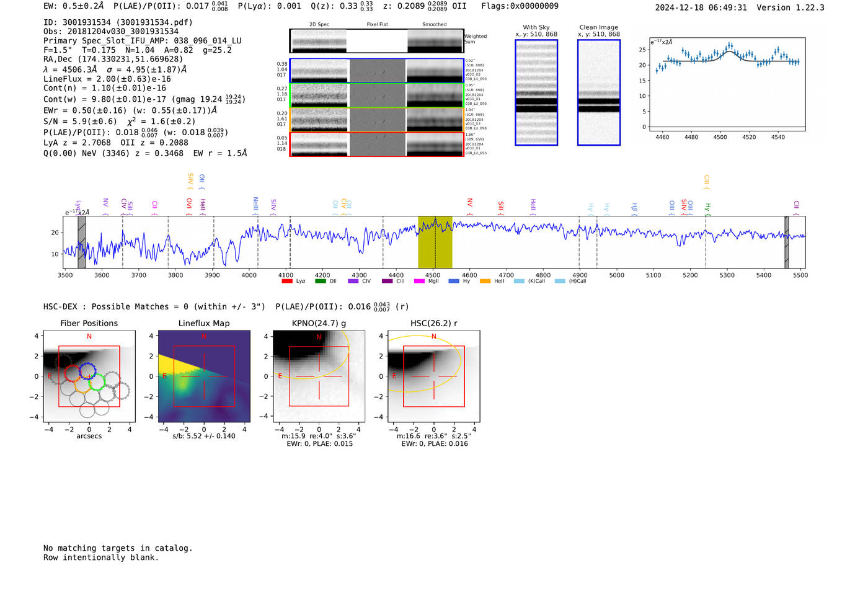
Task: Click the RA,Dec coordinates line
Action: (x=113, y=60)
